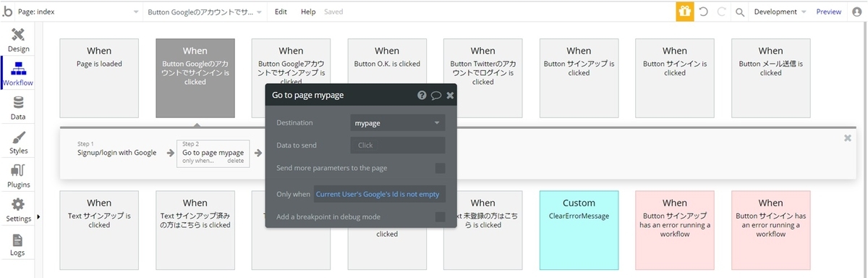Open the Workflow tab in sidebar
Screen dimensions: 868x278
tap(18, 74)
